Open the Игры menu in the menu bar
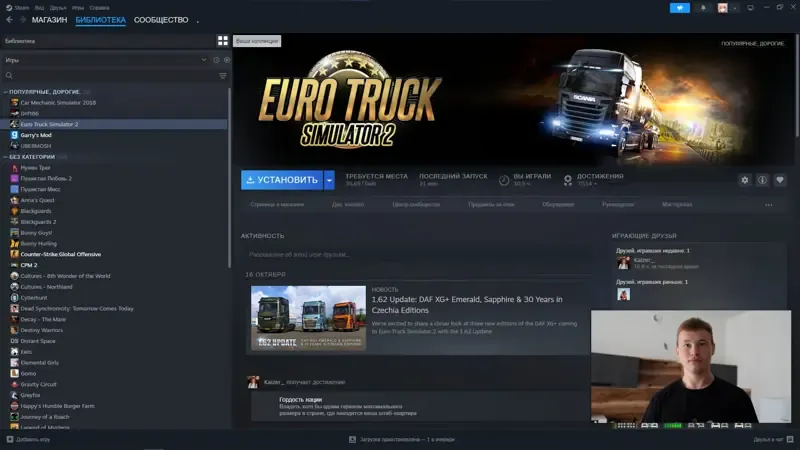The image size is (800, 450). (78, 8)
